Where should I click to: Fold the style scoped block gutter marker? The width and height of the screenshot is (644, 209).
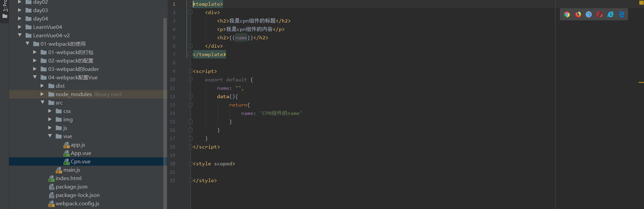[x=191, y=164]
